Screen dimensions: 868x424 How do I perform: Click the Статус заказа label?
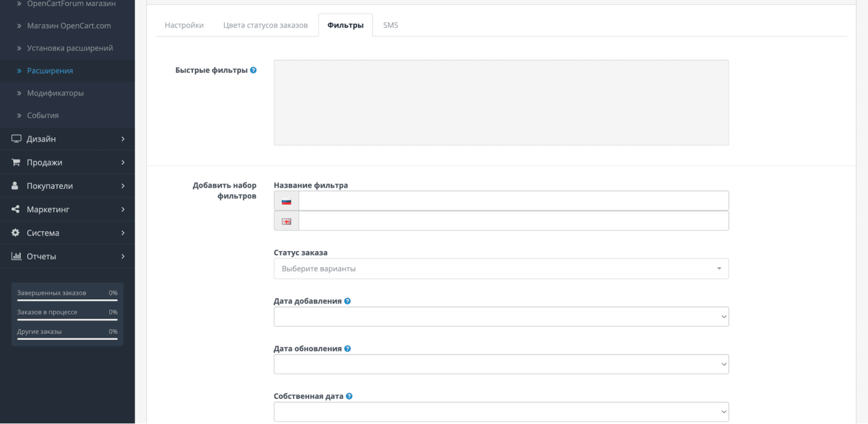tap(301, 253)
